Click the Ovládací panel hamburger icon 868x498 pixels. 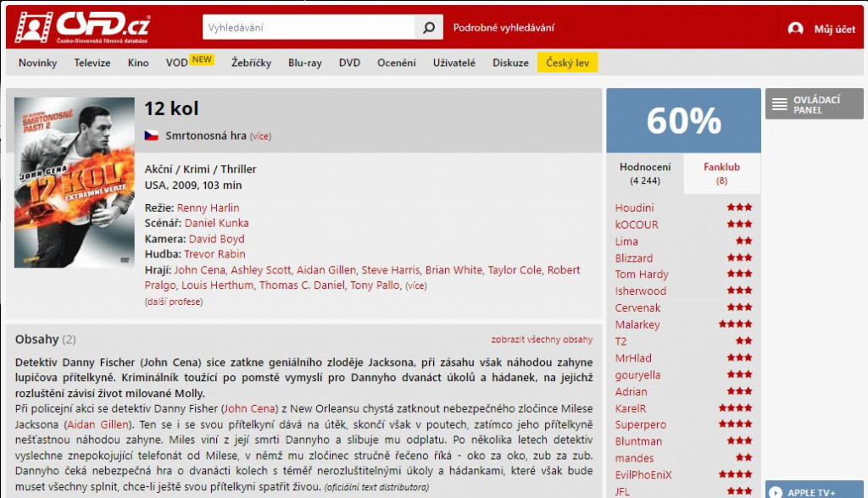click(780, 104)
